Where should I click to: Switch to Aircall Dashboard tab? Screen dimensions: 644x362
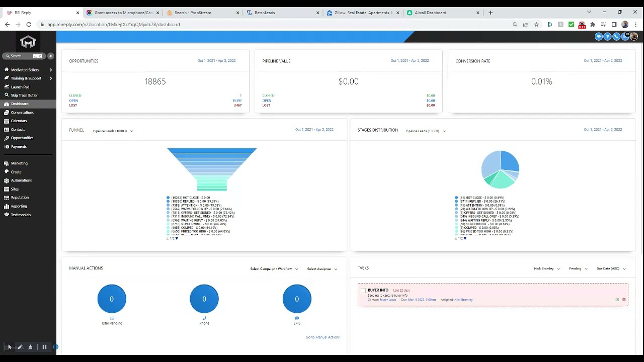coord(443,13)
